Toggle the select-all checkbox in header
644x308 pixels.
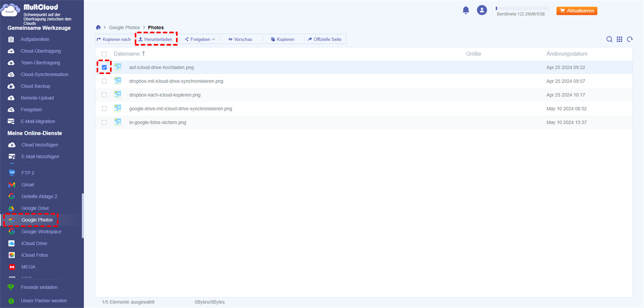(x=104, y=54)
